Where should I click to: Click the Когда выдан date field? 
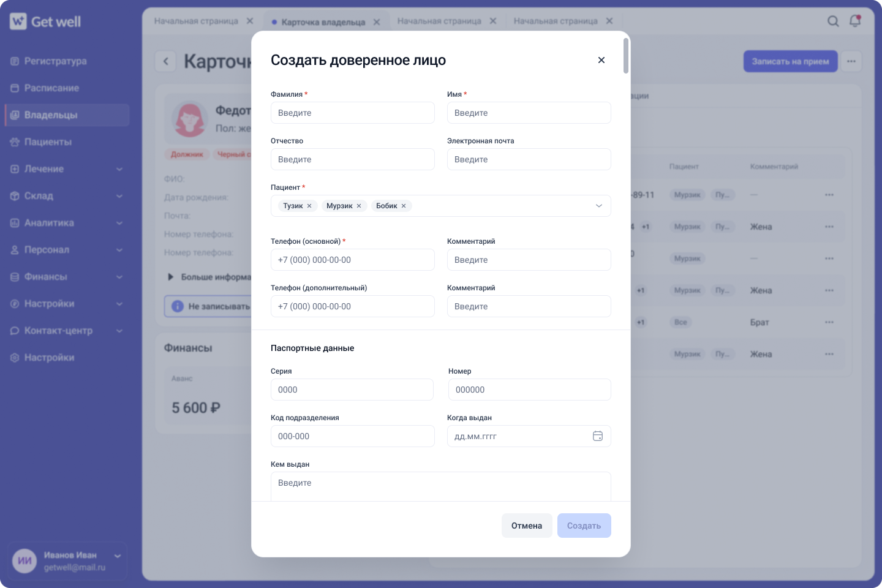tap(529, 436)
